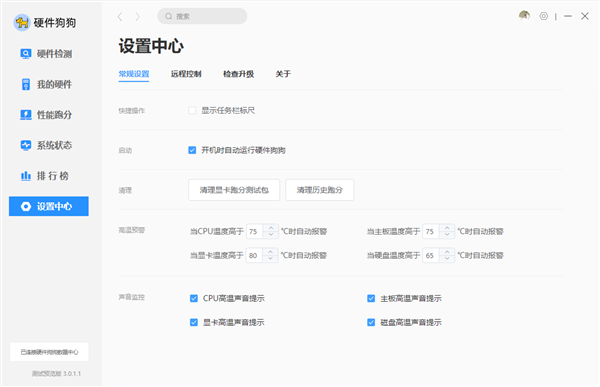Click the 清理显卡跑分测试包 button
The image size is (600, 387).
point(234,190)
